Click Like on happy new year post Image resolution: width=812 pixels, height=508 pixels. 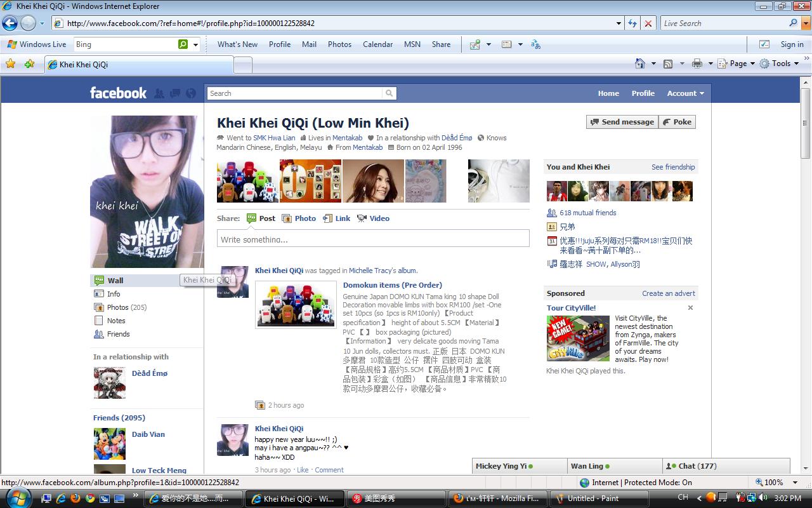[303, 470]
